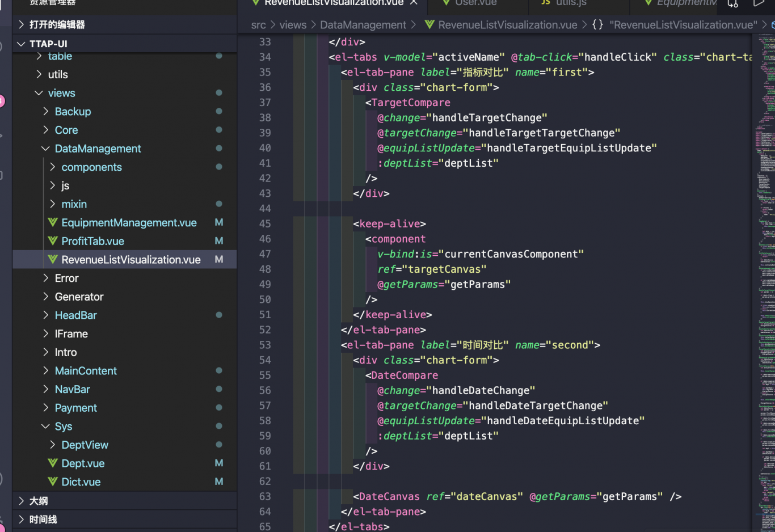The image size is (775, 532).
Task: Open ProfitTab.vue from the explorer
Action: click(125, 241)
